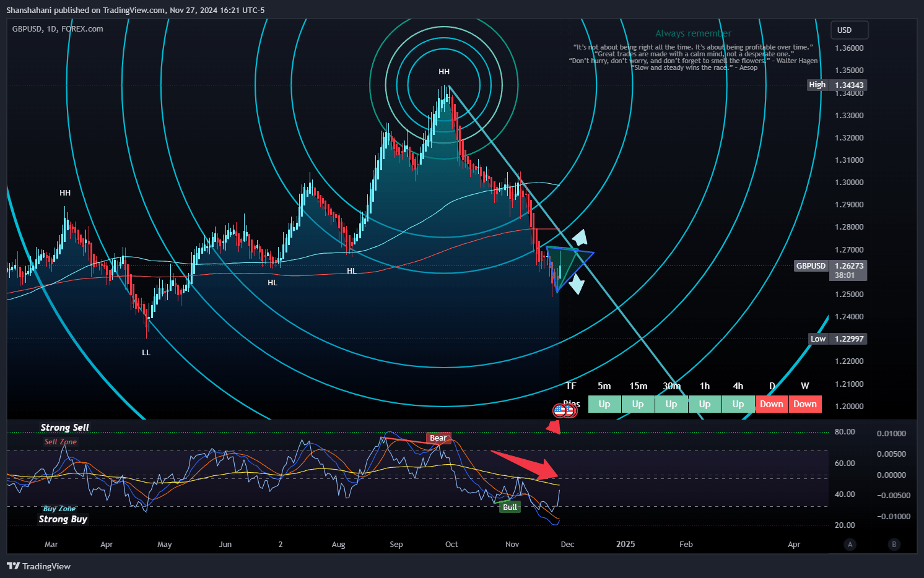Click the current price 1.26273 on the axis
Screen dimensions: 924x578
pos(849,266)
